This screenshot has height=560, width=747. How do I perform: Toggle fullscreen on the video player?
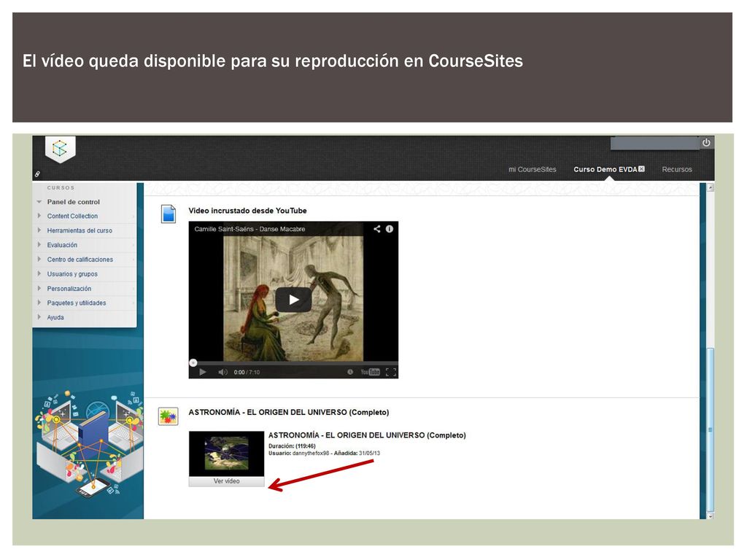(391, 372)
